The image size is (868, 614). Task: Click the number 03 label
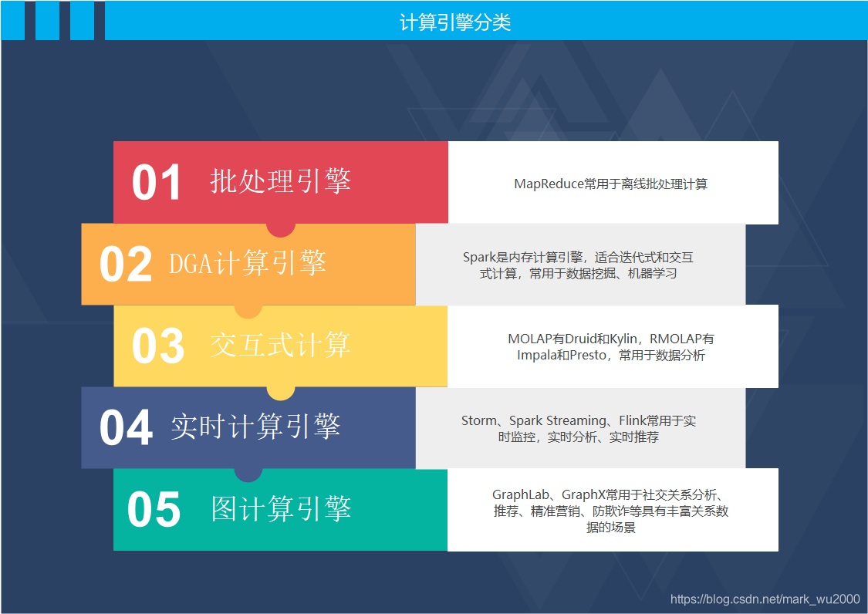click(157, 346)
